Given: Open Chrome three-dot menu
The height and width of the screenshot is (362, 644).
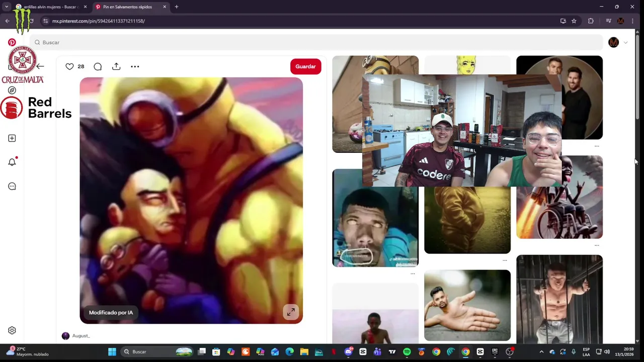Looking at the screenshot, I should (x=632, y=21).
